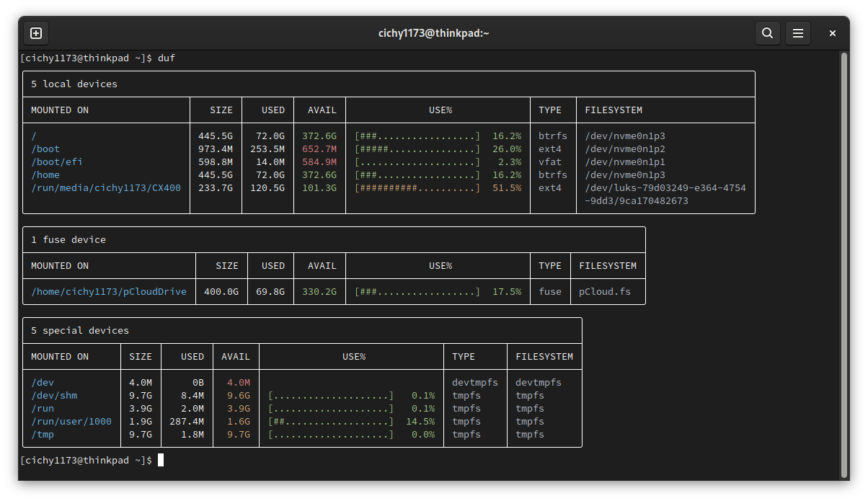
Task: Click the terminal vertical scrollbar
Action: (x=844, y=264)
